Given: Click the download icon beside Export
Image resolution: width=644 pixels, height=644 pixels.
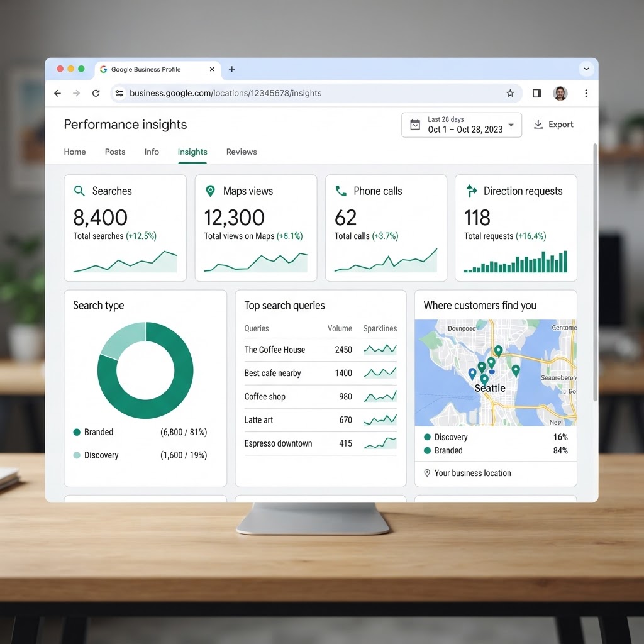Looking at the screenshot, I should pos(538,125).
